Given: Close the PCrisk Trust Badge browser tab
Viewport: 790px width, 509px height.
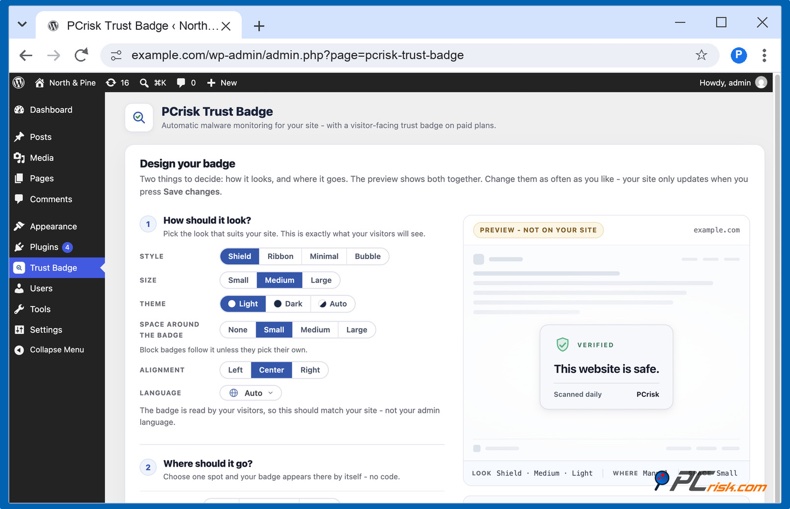Looking at the screenshot, I should (226, 26).
